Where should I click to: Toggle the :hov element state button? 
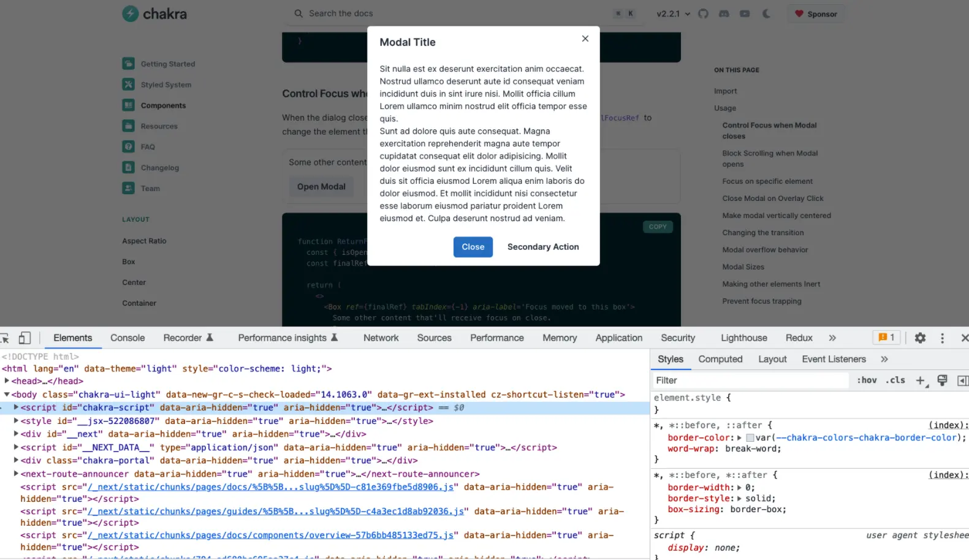click(867, 380)
